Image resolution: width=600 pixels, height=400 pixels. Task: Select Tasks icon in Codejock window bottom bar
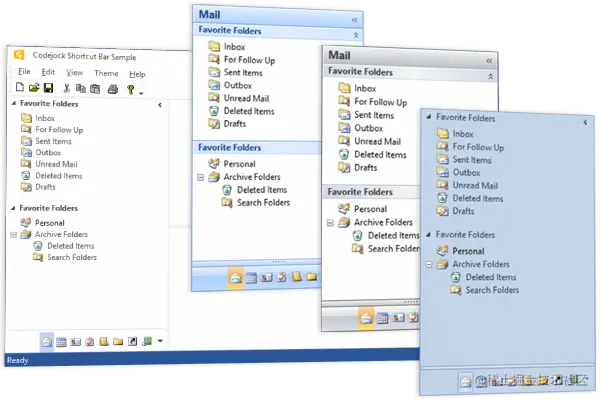(90, 342)
